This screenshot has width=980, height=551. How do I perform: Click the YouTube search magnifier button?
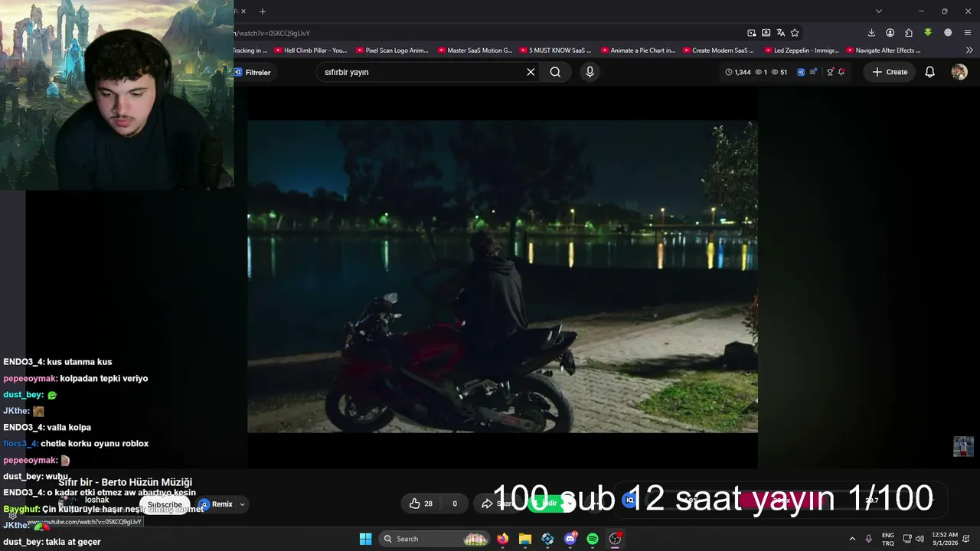click(x=555, y=72)
